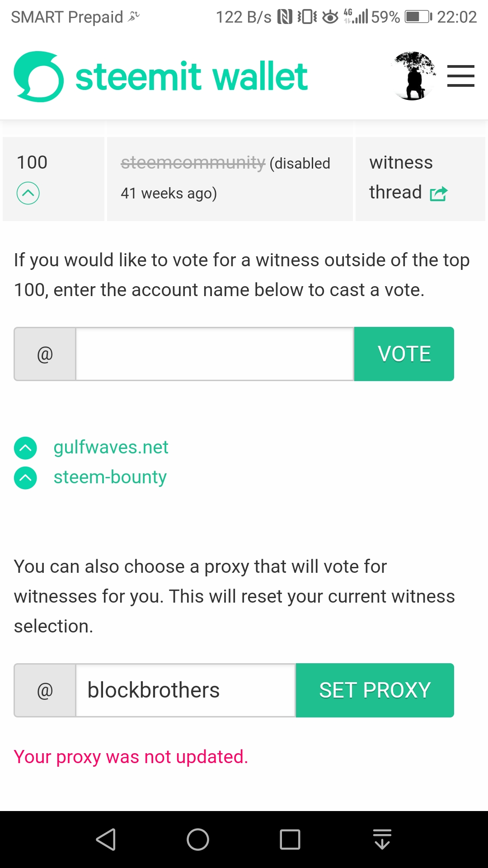Remove vote for gulfwaves.net witness
The image size is (488, 868).
pos(26,448)
